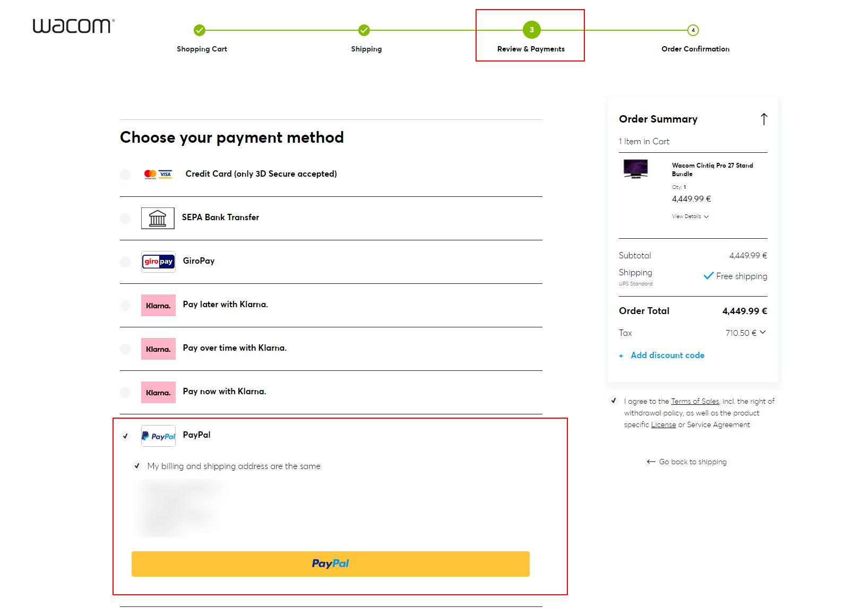Click the 1 Item in Cart text
Viewport: 863px width, 616px height.
point(644,141)
